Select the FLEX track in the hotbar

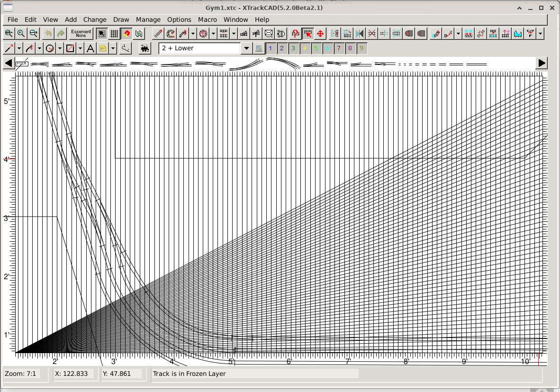pyautogui.click(x=22, y=64)
